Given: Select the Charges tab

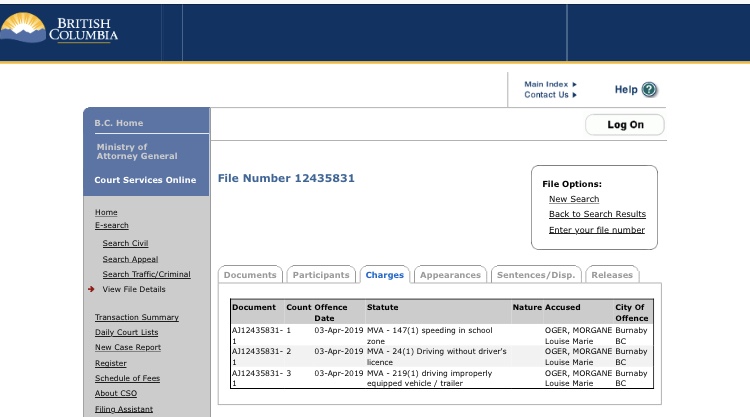Looking at the screenshot, I should pyautogui.click(x=385, y=274).
